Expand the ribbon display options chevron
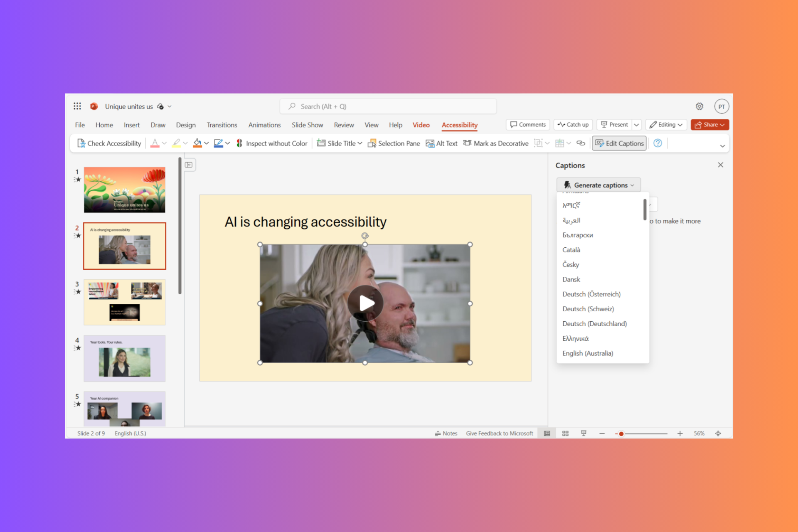This screenshot has height=532, width=798. [722, 146]
